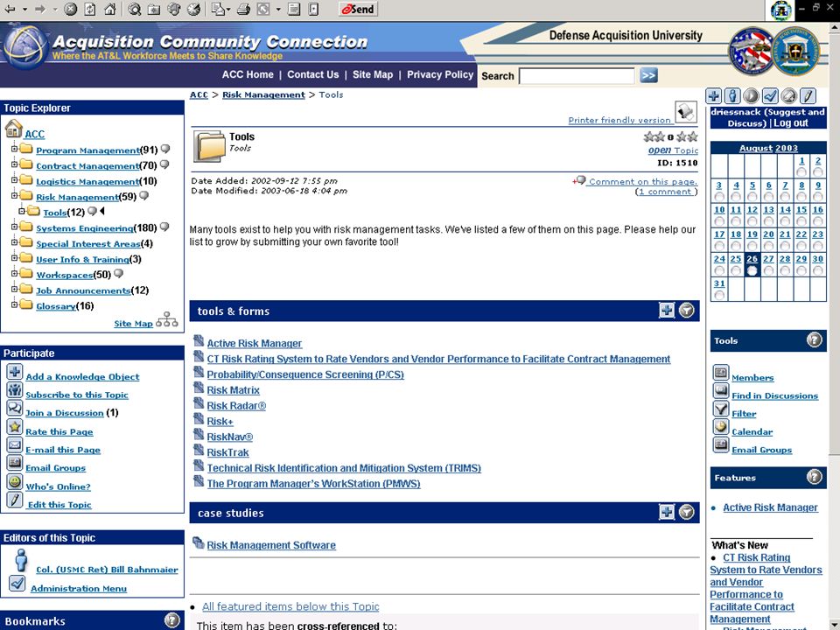Click the help icon in Features panel header
840x630 pixels.
point(815,477)
